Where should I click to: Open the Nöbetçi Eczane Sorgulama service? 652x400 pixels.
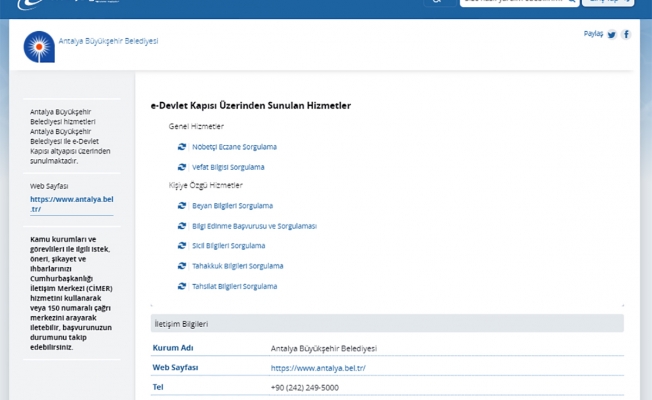234,147
